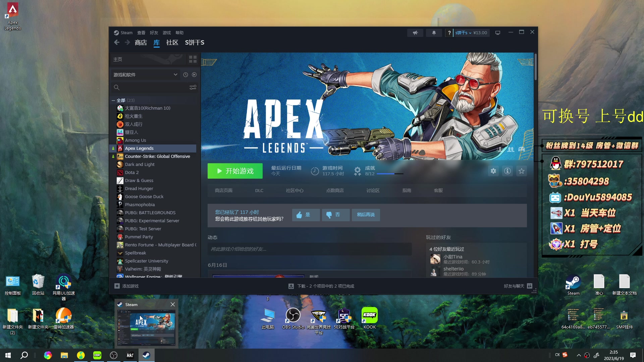Show Apex Legends game info icon
This screenshot has width=644, height=362.
coord(507,171)
